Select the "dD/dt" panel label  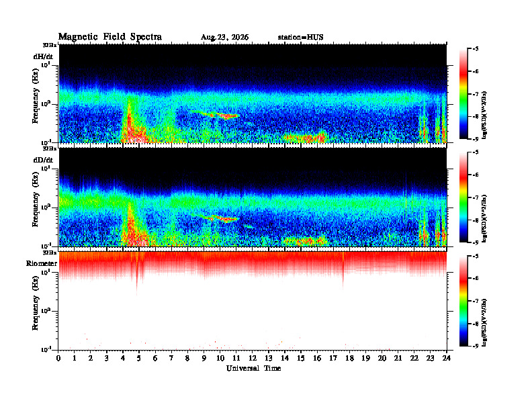point(43,160)
